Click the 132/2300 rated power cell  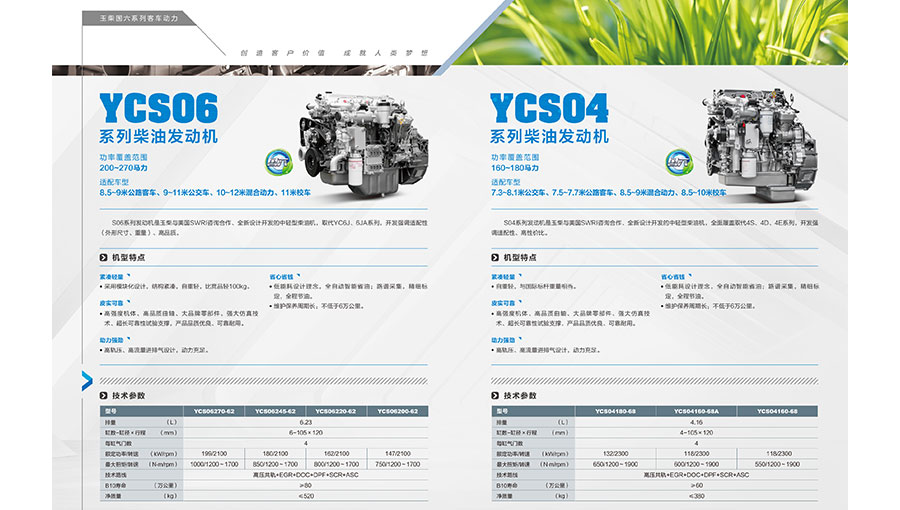615,454
